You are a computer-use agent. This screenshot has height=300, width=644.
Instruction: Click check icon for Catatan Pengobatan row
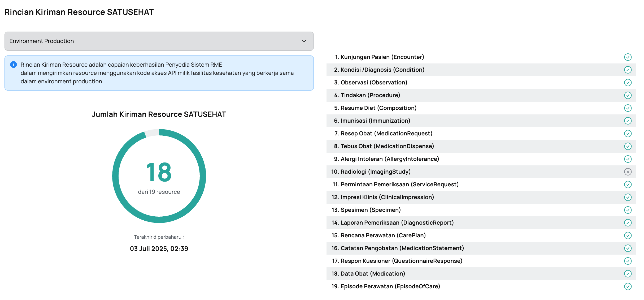coord(628,248)
